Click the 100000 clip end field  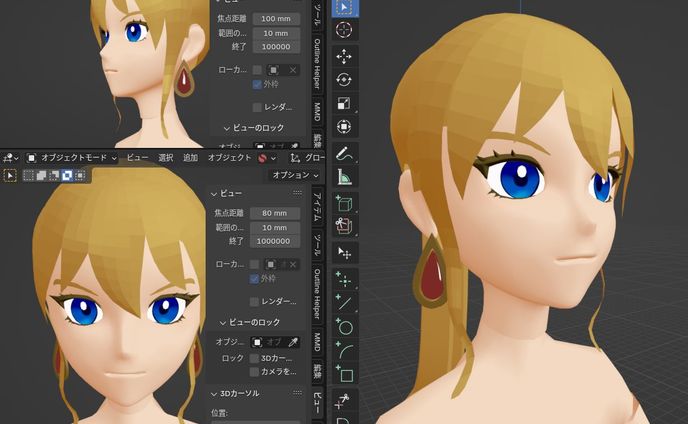[276, 47]
